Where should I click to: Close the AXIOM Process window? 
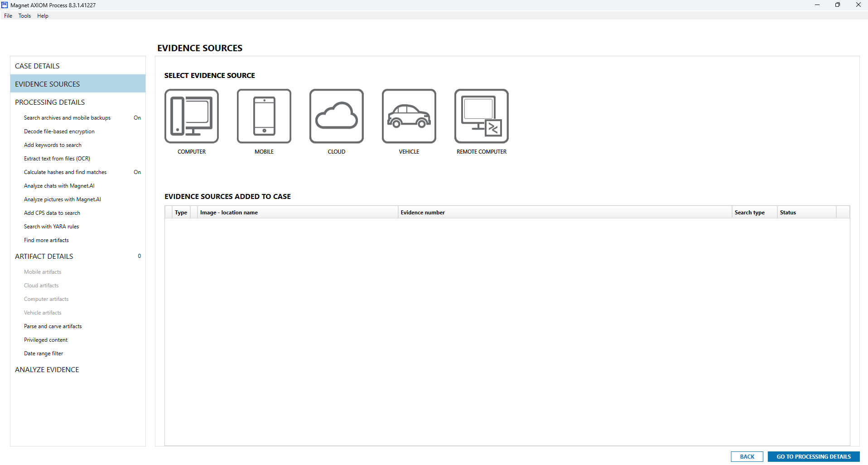coord(858,5)
